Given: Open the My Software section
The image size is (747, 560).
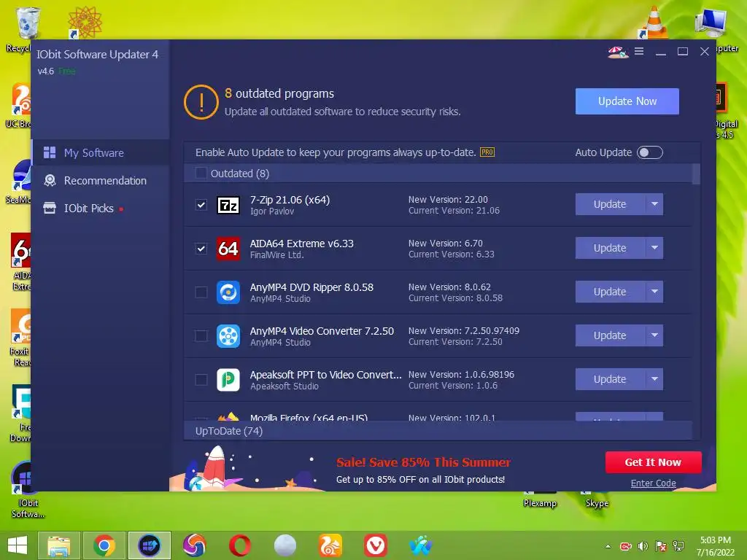Looking at the screenshot, I should (101, 153).
